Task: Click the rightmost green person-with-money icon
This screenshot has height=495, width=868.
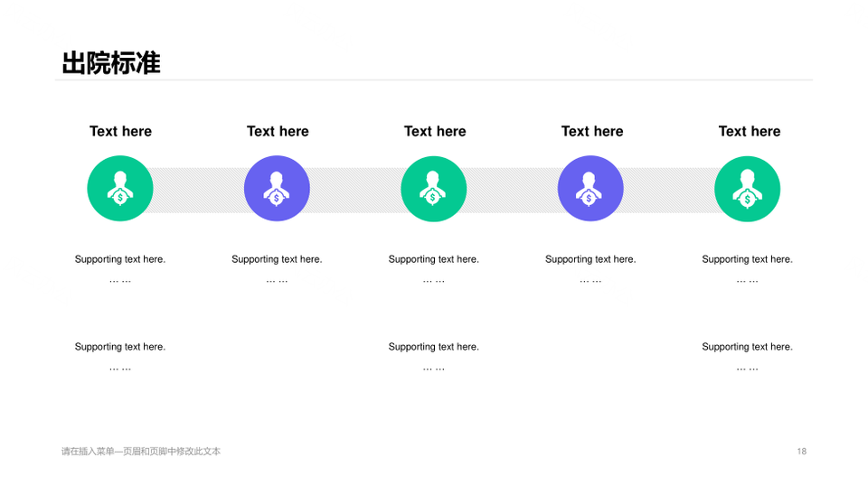Action: tap(747, 189)
